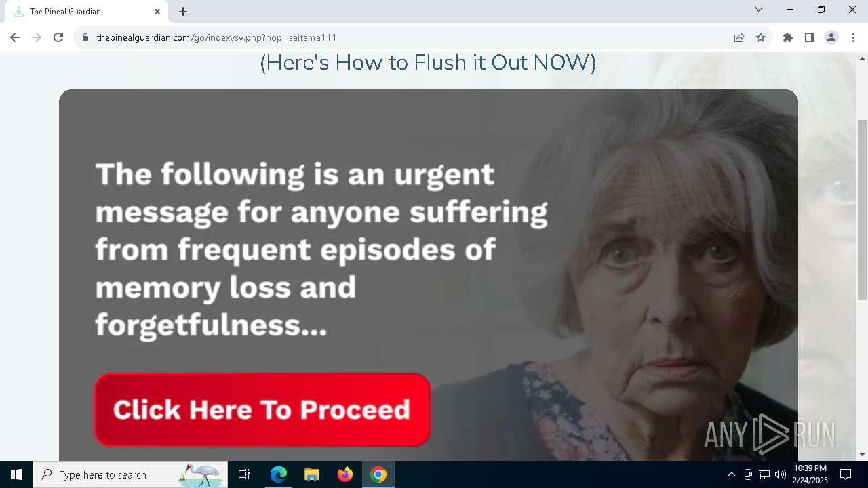Toggle the browser side panel
This screenshot has height=488, width=868.
(810, 37)
